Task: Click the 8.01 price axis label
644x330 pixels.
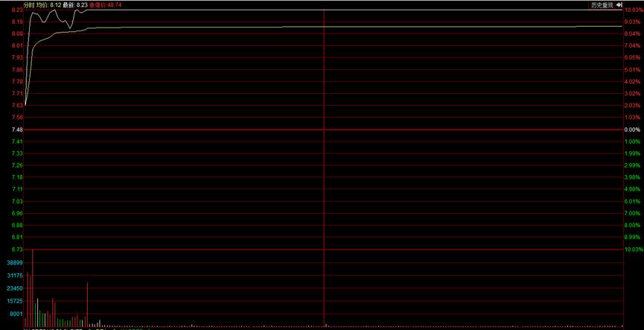Action: [17, 45]
